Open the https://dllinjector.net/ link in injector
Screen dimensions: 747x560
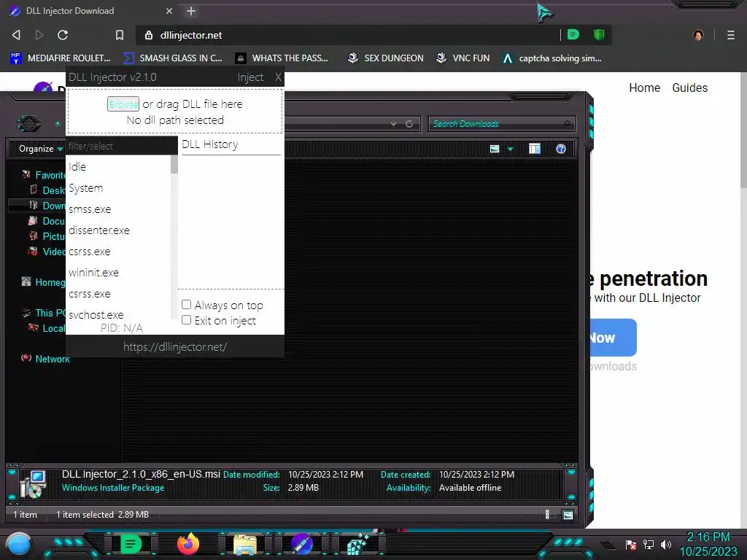tap(175, 347)
